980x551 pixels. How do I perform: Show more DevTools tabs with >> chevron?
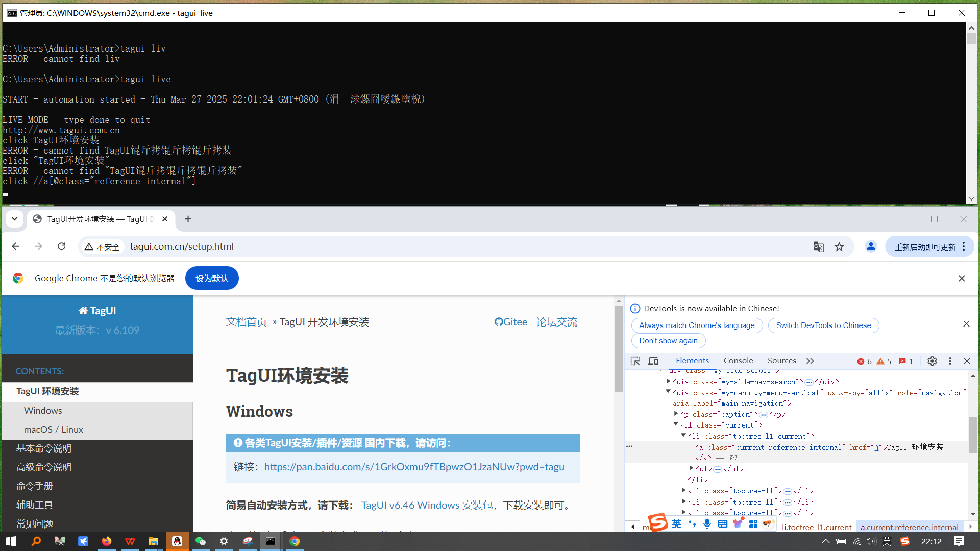810,361
